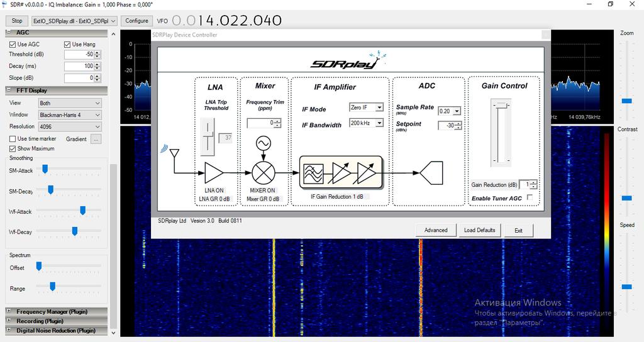This screenshot has height=342, width=644.
Task: Click the SM-Decay slider
Action: (50, 189)
